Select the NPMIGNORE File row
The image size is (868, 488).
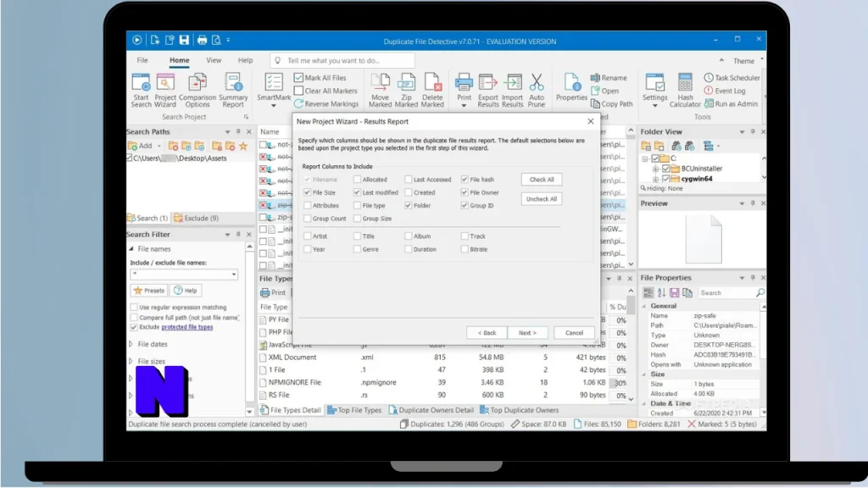(x=441, y=382)
